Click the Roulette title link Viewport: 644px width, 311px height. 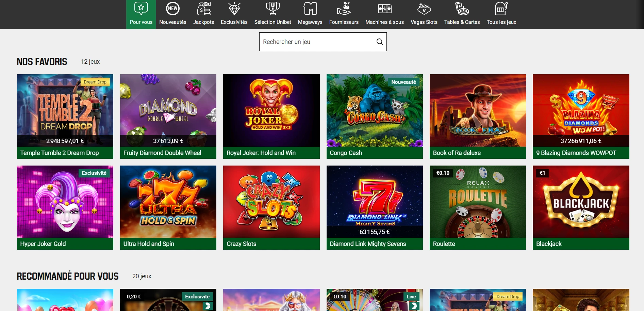coord(444,244)
